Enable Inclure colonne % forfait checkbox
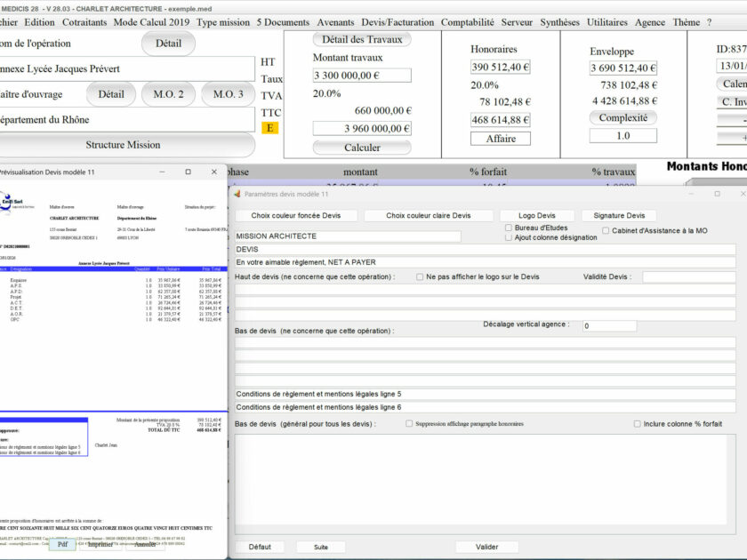 pos(637,424)
